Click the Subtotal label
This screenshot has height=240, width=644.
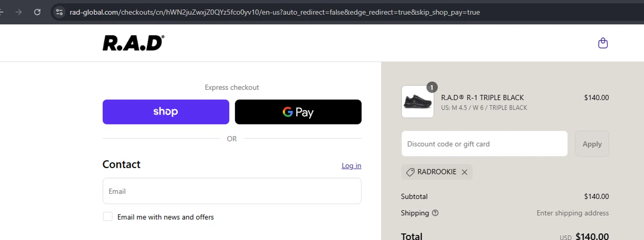tap(414, 197)
